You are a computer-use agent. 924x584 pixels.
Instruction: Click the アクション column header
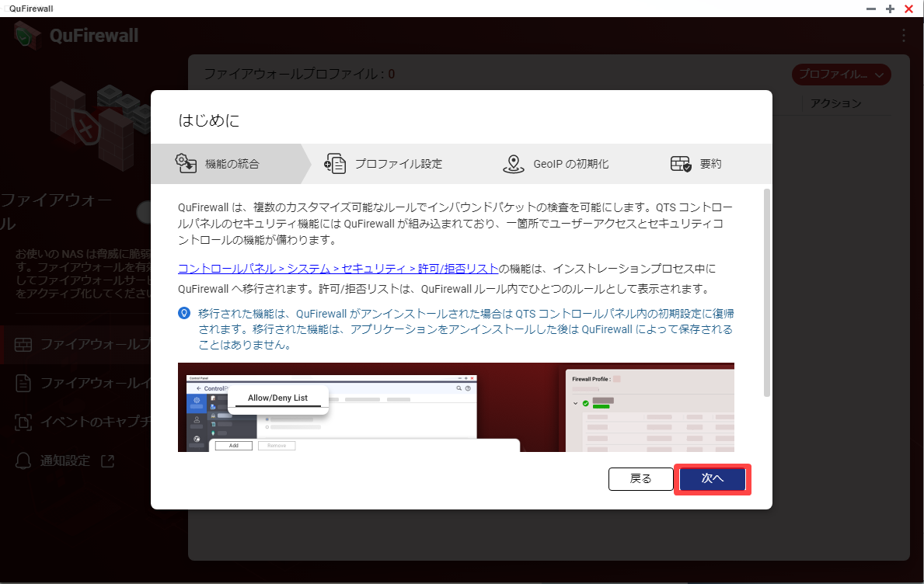[835, 103]
